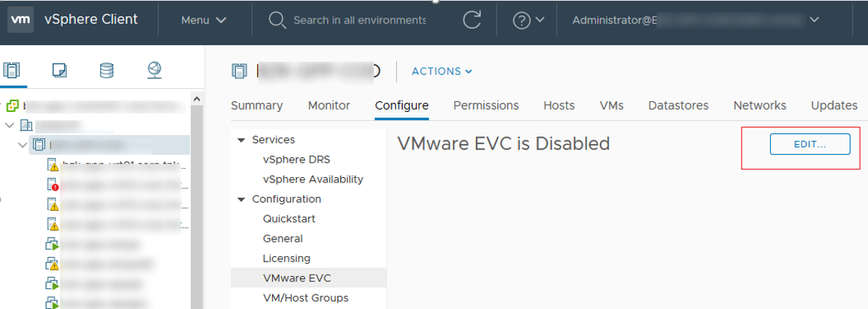The image size is (868, 309).
Task: Switch to the Permissions tab
Action: (x=486, y=105)
